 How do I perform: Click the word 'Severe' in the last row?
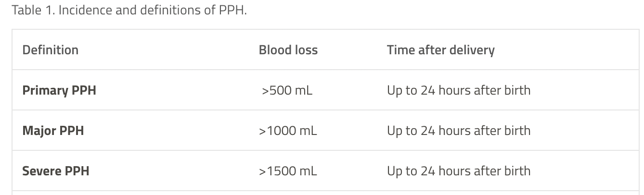click(x=41, y=171)
